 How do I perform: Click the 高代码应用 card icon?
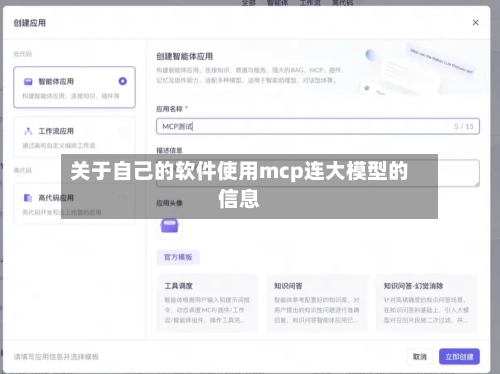point(28,198)
